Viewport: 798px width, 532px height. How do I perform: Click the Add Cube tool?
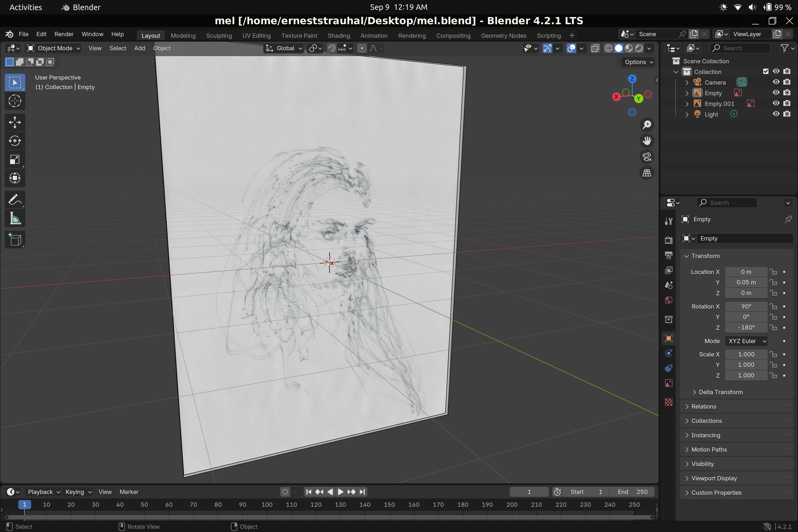15,240
